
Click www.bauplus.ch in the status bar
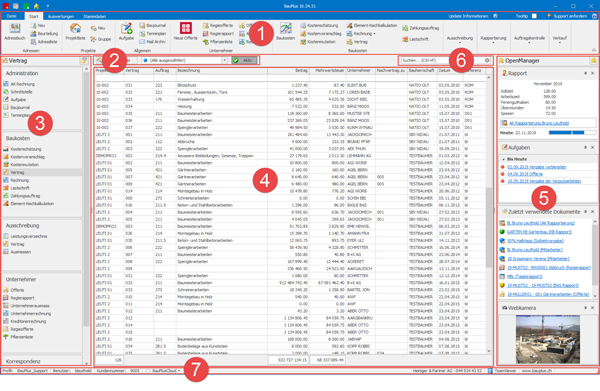click(536, 371)
